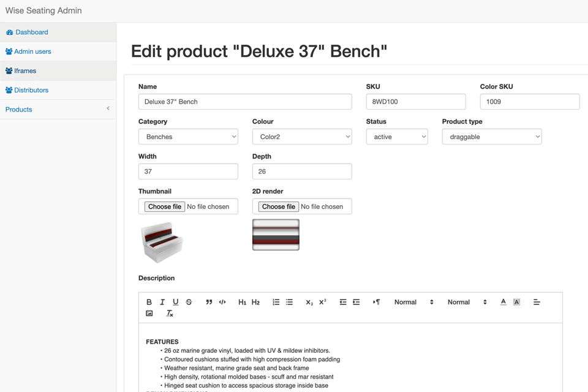
Task: Expand the Products sidebar menu
Action: click(58, 109)
